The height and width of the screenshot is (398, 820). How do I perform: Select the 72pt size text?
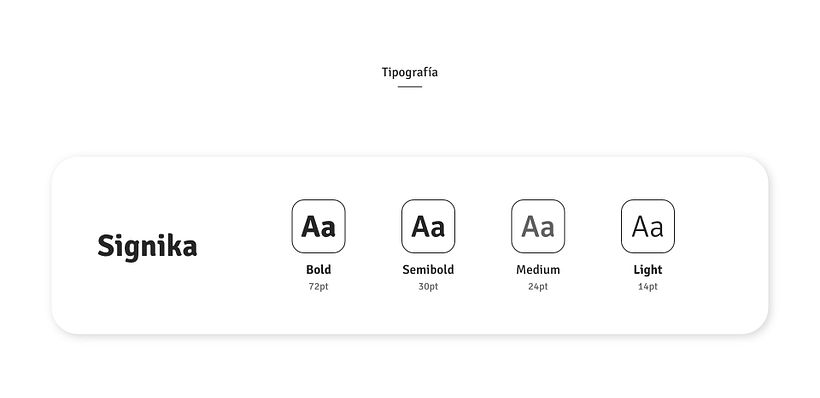pyautogui.click(x=318, y=287)
